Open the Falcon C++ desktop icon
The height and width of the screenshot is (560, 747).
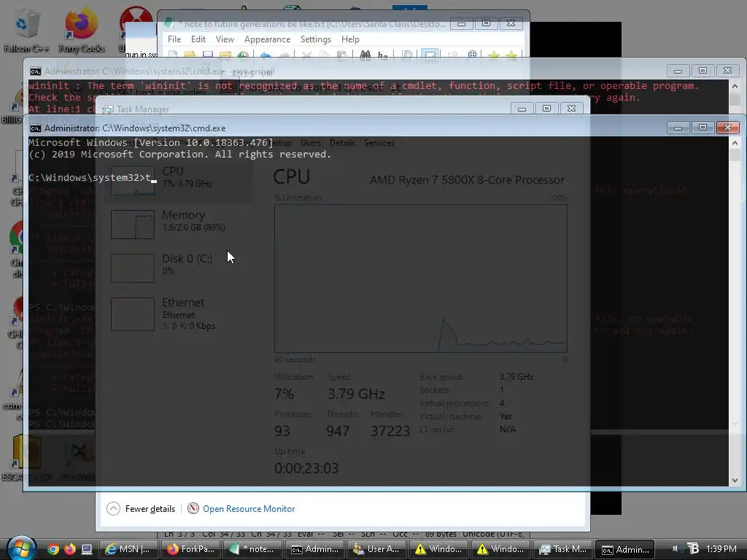point(26,31)
